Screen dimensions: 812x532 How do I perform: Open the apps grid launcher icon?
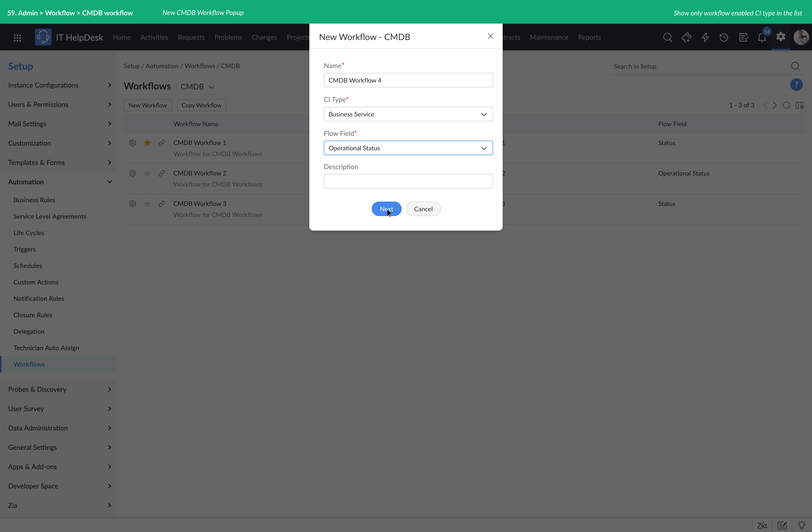[17, 38]
